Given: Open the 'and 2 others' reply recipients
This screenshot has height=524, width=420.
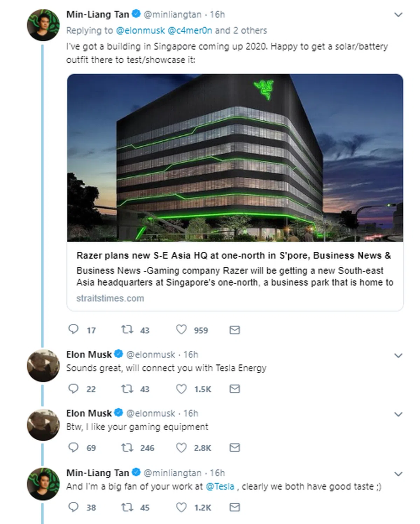Looking at the screenshot, I should point(241,30).
